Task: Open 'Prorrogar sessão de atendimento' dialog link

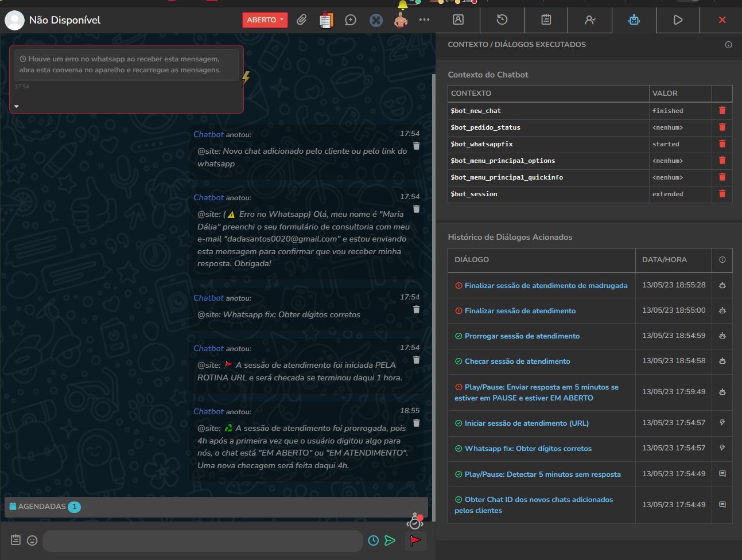Action: [x=522, y=336]
